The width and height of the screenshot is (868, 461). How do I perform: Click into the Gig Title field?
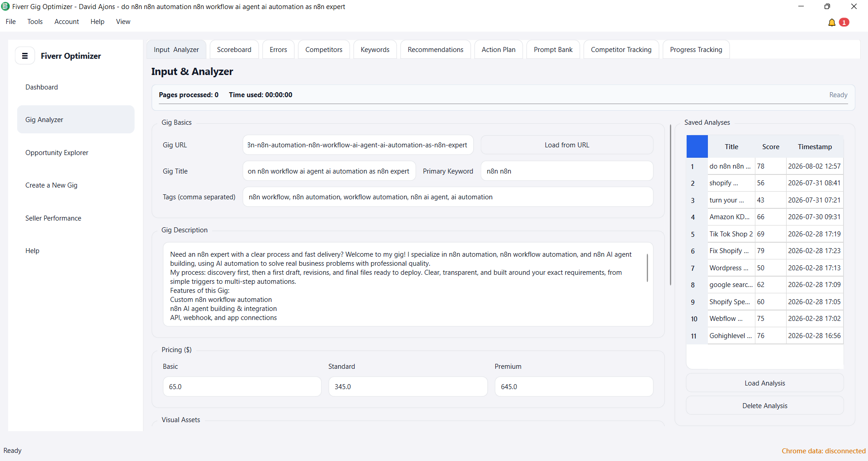tap(329, 171)
